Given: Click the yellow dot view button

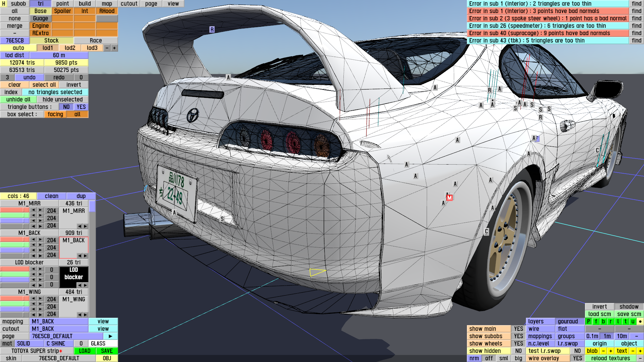Looking at the screenshot, I should click(x=640, y=321).
